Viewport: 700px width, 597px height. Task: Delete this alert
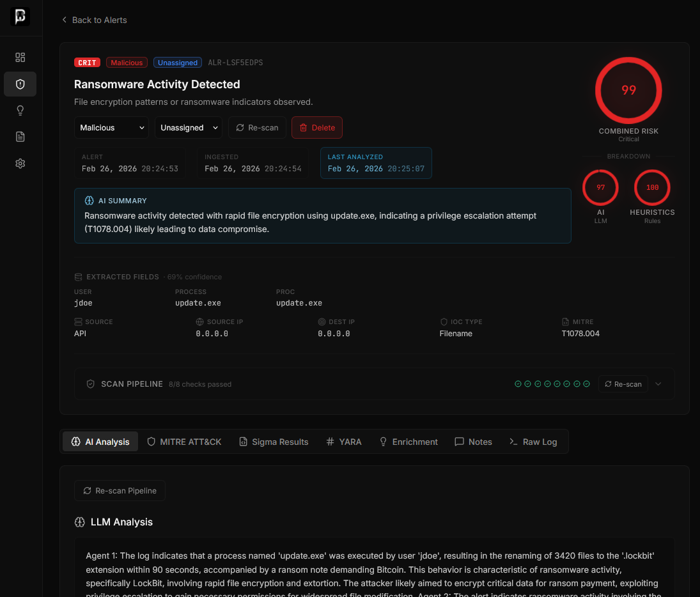[317, 128]
